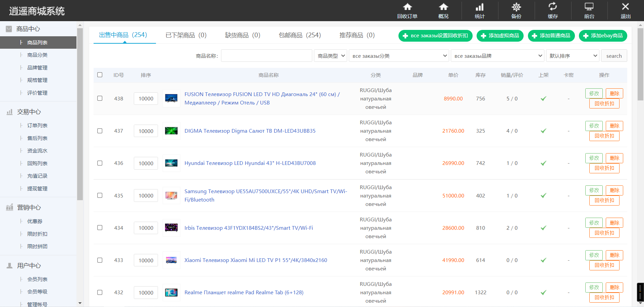Click the 交易中心 bar chart icon

point(9,112)
